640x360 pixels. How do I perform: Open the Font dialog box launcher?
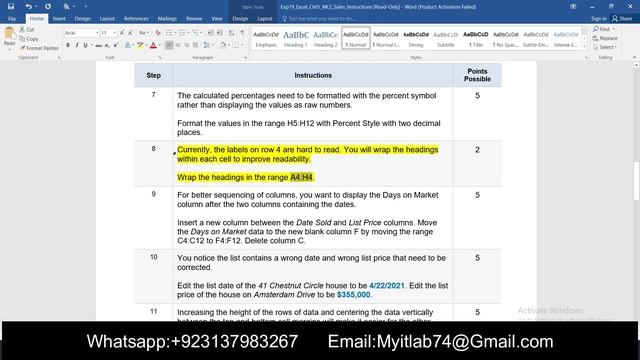pos(160,58)
